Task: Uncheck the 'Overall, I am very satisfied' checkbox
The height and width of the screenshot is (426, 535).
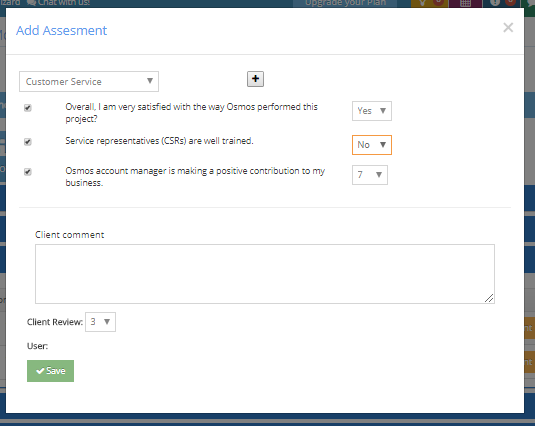Action: click(28, 108)
